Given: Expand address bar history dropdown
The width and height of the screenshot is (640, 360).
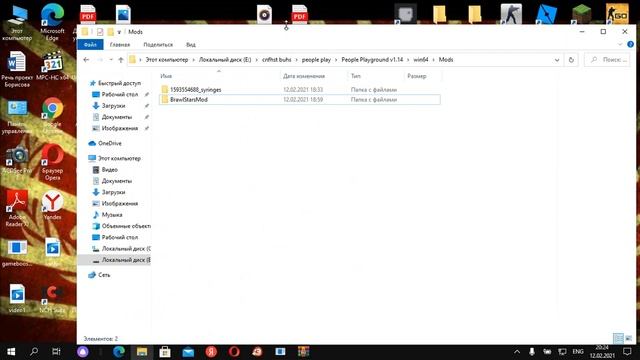Looking at the screenshot, I should point(557,60).
